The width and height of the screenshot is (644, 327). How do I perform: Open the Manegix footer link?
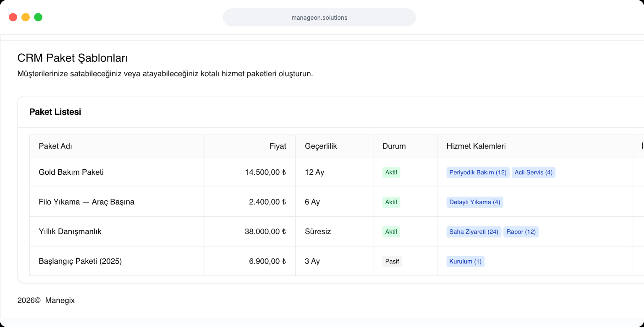(60, 300)
